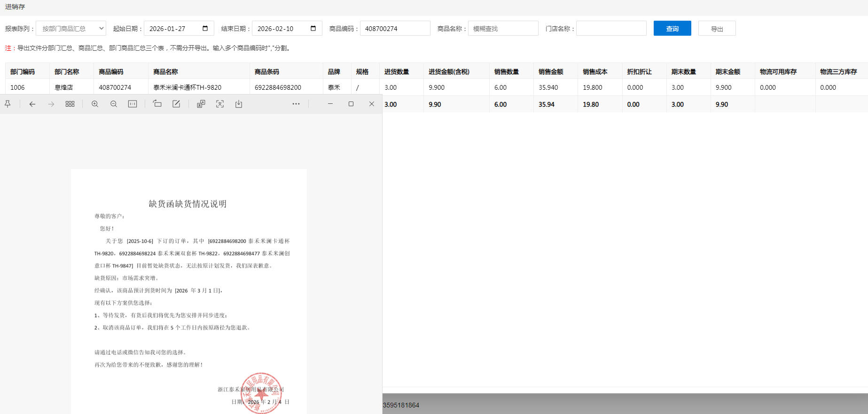
Task: Open the viewer's more options menu
Action: pyautogui.click(x=296, y=104)
